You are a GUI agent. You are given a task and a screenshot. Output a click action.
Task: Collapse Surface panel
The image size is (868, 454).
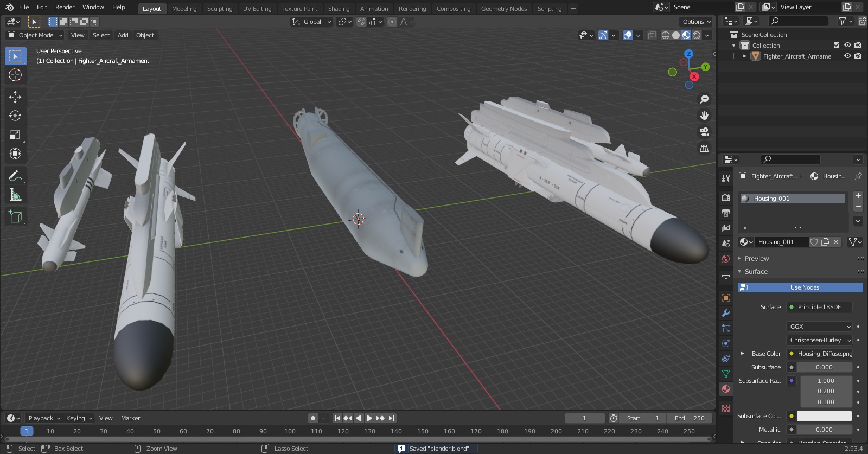click(756, 272)
